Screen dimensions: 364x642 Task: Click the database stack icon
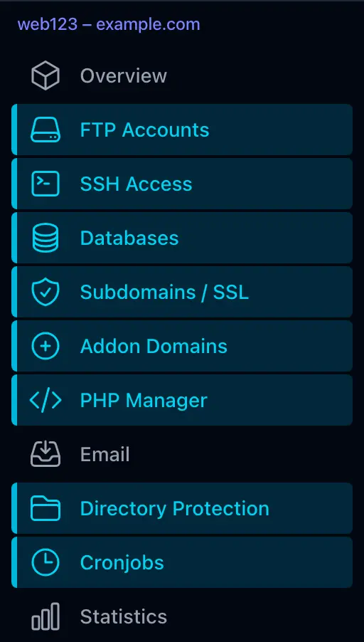[x=45, y=238]
